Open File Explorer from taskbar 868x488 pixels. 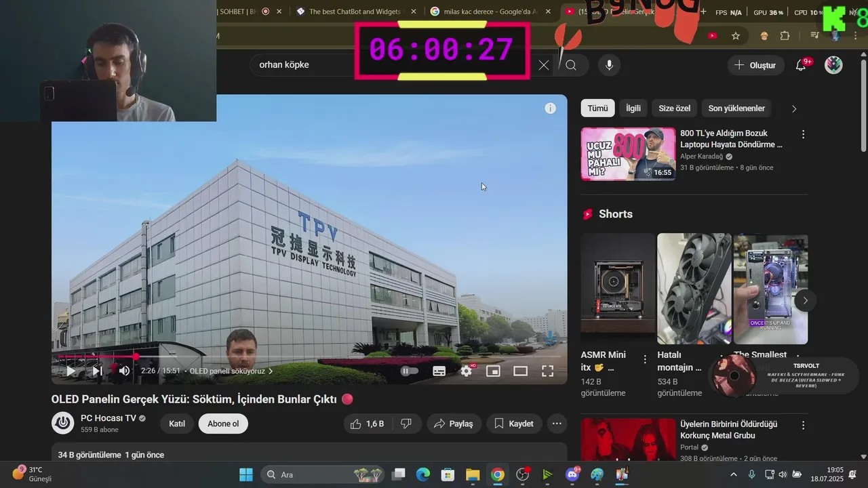473,474
